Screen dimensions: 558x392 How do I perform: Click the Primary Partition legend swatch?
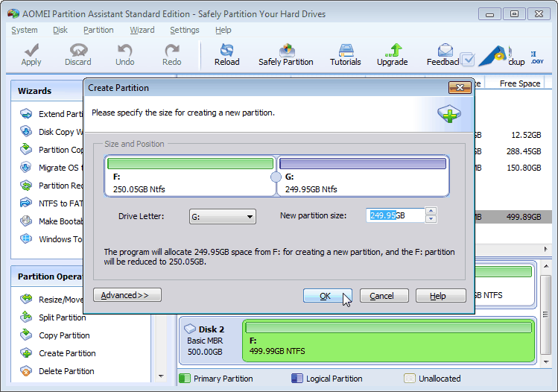(x=185, y=378)
